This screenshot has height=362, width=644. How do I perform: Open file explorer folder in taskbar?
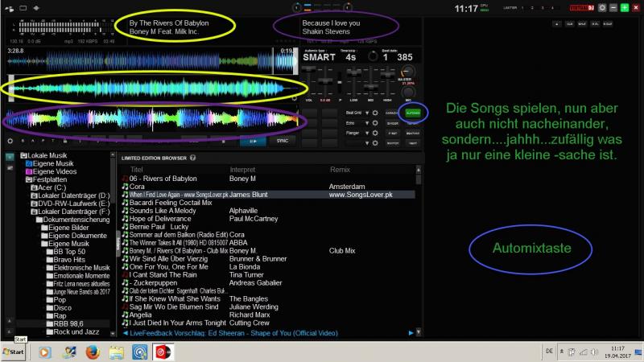click(116, 352)
